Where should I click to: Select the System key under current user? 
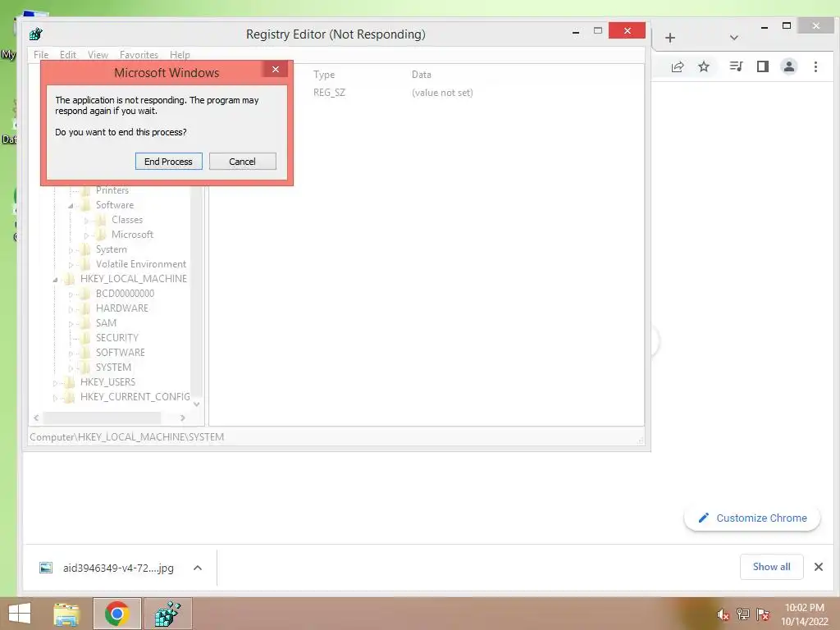coord(112,249)
